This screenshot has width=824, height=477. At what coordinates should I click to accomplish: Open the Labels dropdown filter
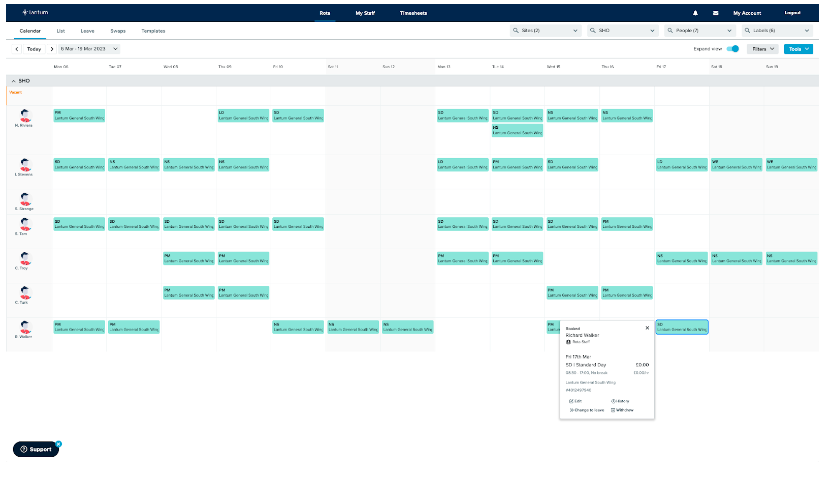(x=778, y=30)
